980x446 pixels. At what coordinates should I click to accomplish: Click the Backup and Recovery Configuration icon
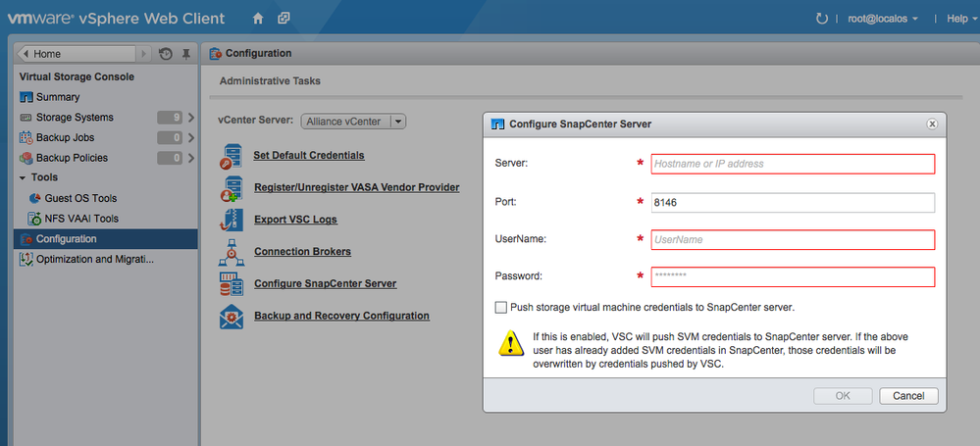(232, 317)
